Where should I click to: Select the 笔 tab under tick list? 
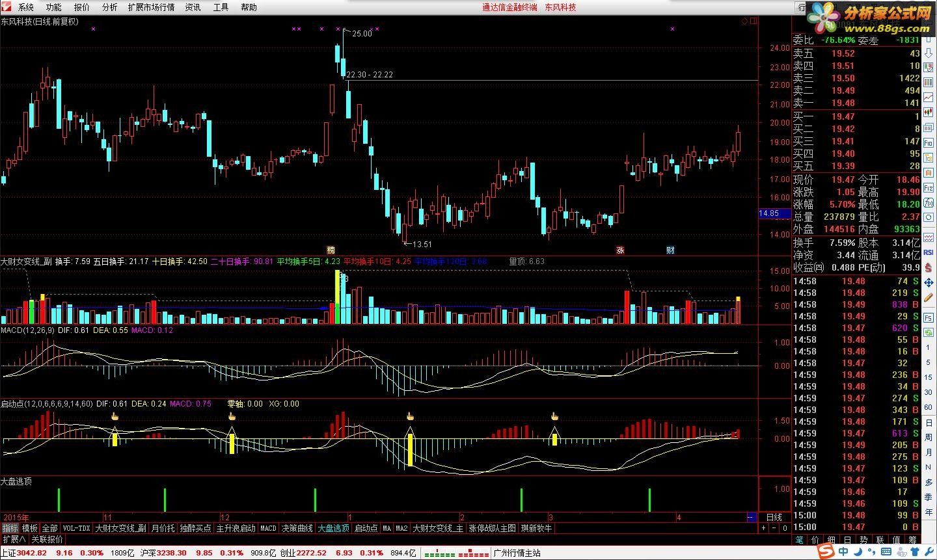[800, 539]
